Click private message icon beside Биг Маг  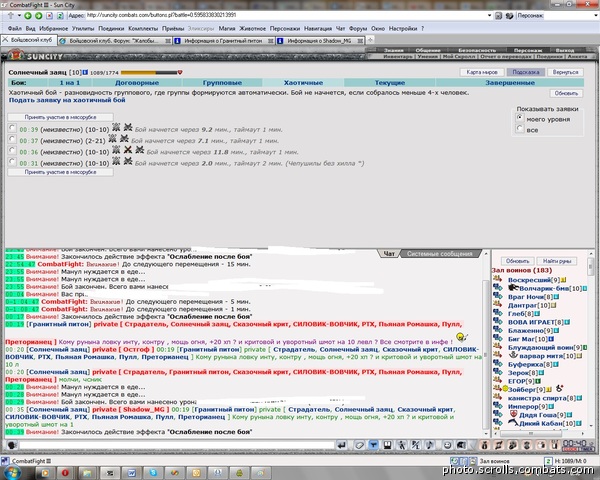click(x=497, y=338)
